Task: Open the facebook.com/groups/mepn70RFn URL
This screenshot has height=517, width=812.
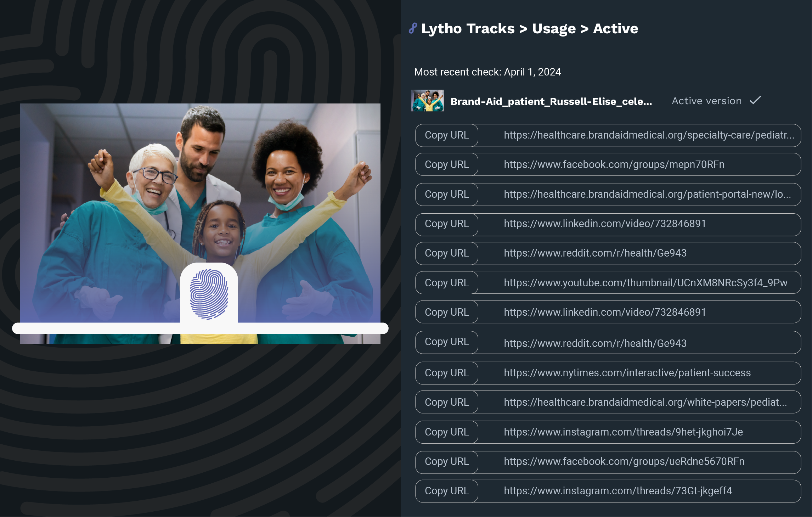Action: click(614, 164)
